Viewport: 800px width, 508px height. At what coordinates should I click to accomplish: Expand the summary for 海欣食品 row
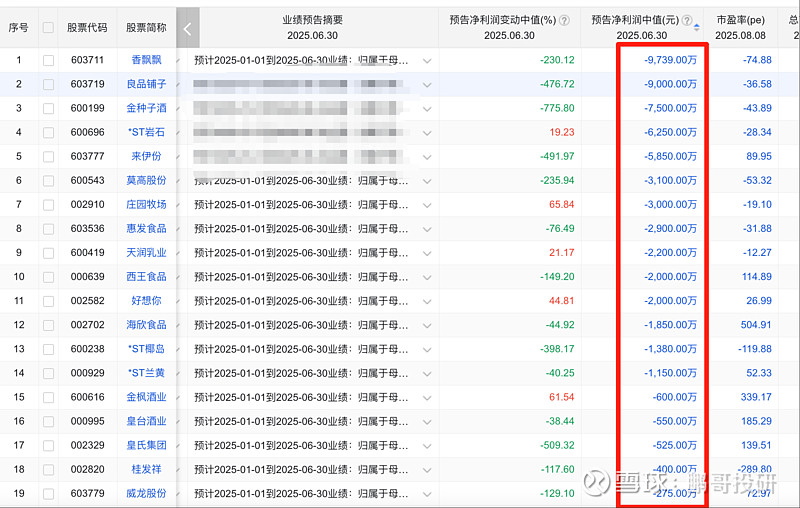(x=427, y=325)
